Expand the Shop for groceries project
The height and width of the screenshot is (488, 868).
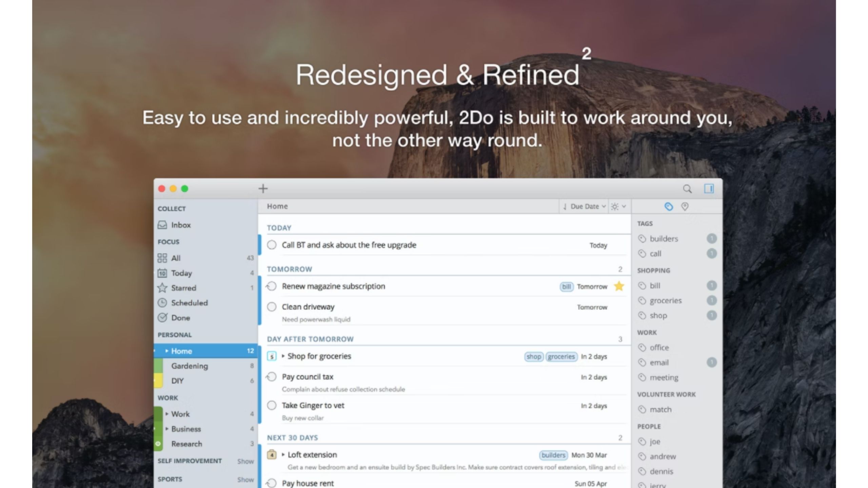tap(283, 356)
